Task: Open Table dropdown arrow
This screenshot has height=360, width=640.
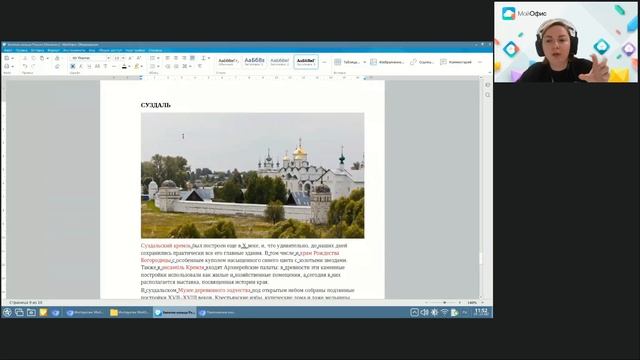Action: coord(364,62)
